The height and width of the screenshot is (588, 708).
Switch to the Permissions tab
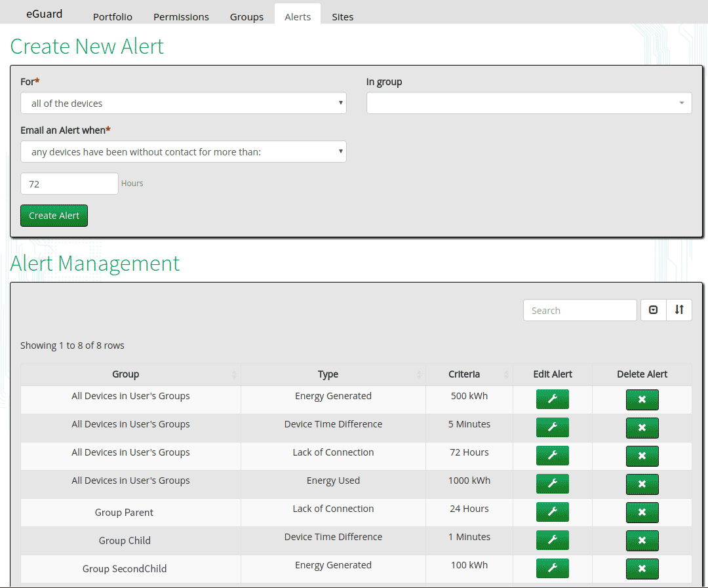(x=181, y=16)
